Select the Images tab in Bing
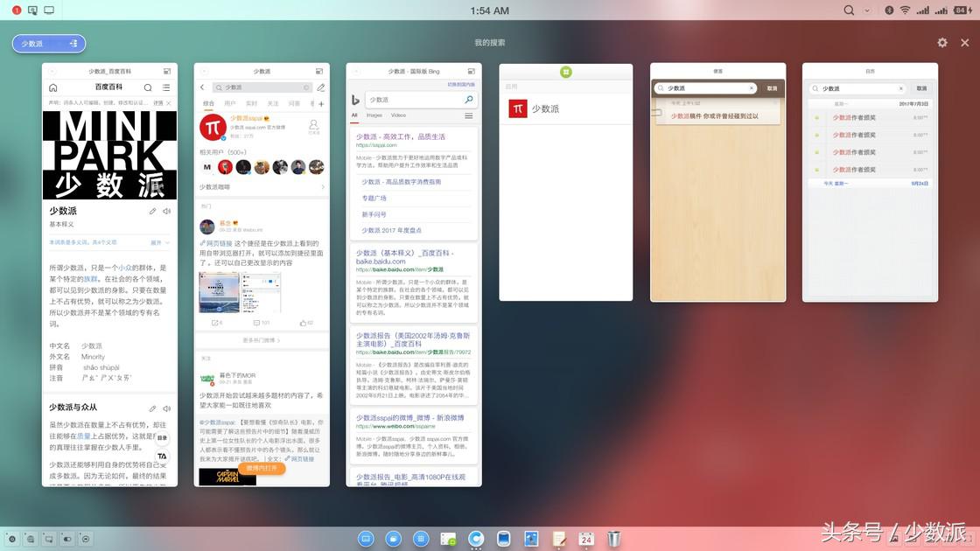Viewport: 980px width, 551px height. pyautogui.click(x=374, y=115)
